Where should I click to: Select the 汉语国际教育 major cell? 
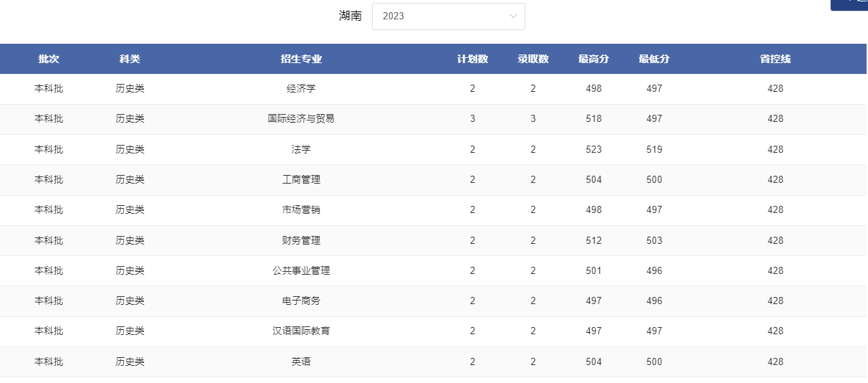[x=301, y=331]
